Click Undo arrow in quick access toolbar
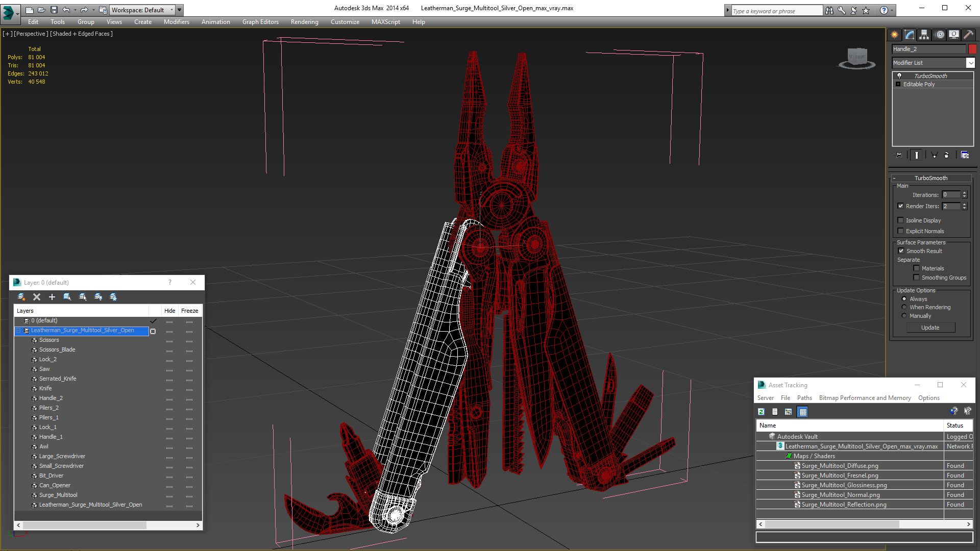Screen dimensions: 980x551 (66, 10)
